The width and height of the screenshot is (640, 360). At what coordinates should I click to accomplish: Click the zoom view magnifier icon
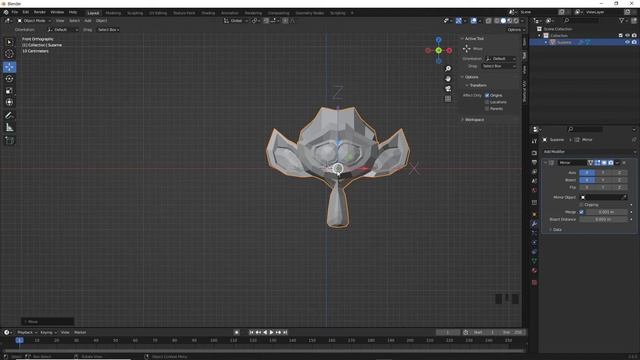tap(448, 69)
